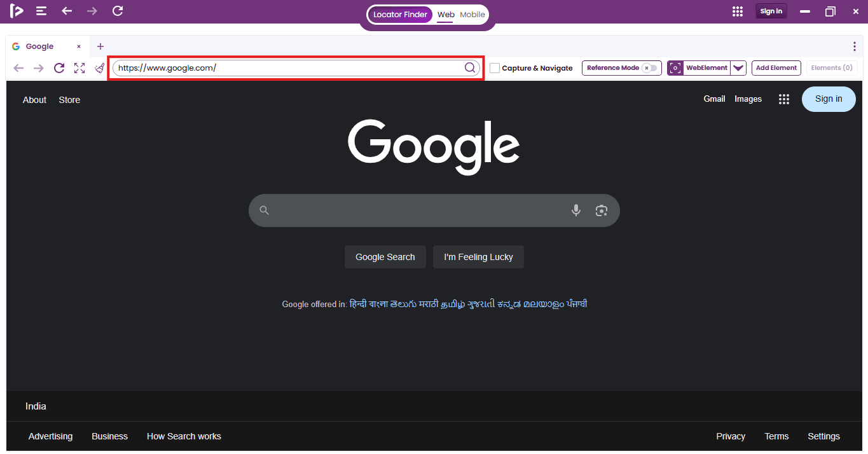The height and width of the screenshot is (454, 868).
Task: Close the Google browser tab
Action: 79,46
